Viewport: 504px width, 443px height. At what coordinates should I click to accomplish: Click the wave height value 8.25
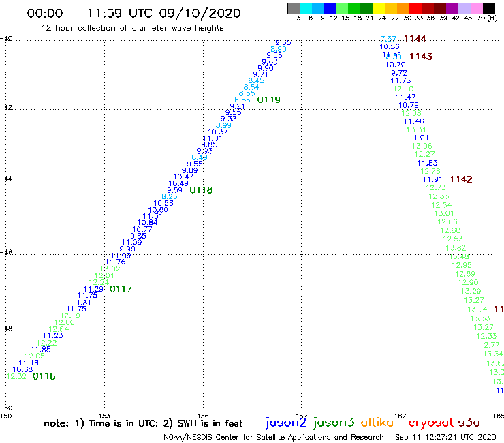pos(170,196)
